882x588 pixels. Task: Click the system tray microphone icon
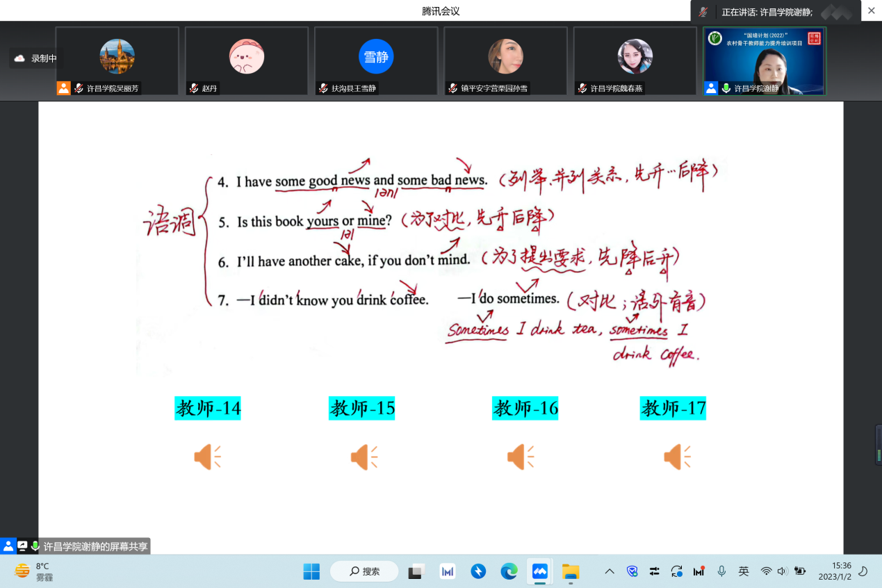721,571
